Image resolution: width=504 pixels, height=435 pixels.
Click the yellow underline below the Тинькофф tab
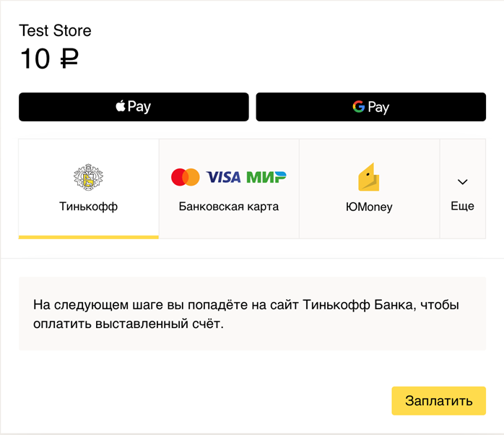coord(88,237)
